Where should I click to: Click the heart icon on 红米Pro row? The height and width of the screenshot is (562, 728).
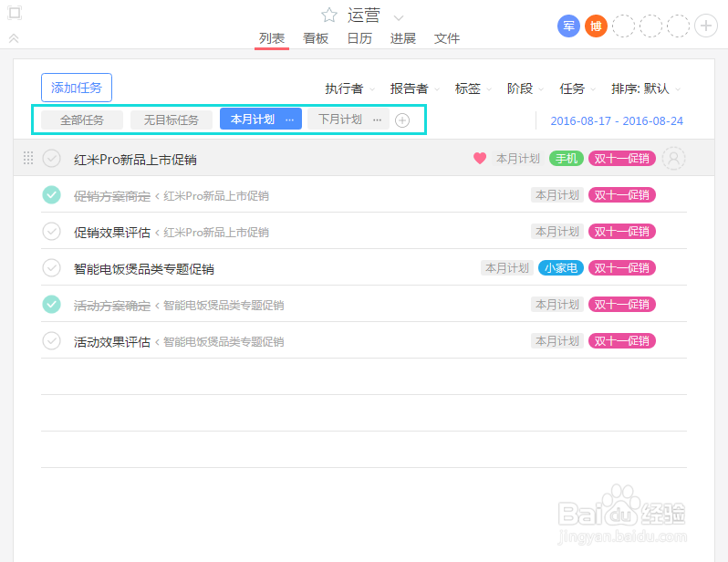tap(480, 159)
